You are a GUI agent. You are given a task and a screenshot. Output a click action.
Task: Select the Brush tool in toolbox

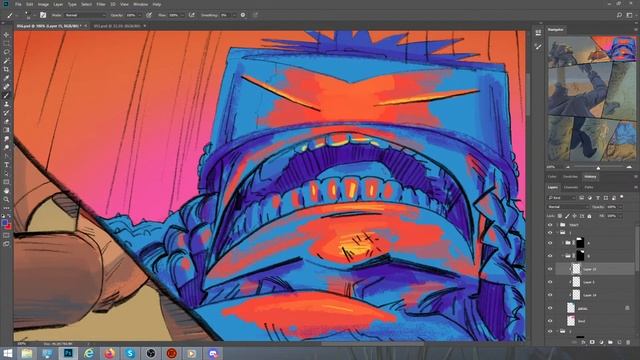(x=6, y=95)
